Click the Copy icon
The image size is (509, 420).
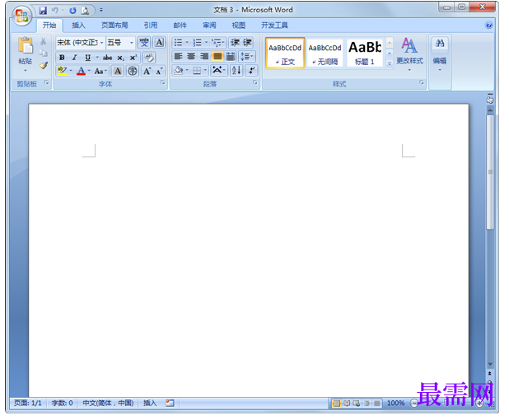43,53
